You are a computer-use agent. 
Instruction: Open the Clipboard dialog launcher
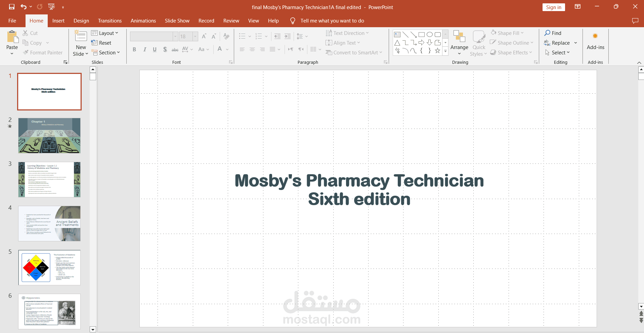click(x=66, y=62)
